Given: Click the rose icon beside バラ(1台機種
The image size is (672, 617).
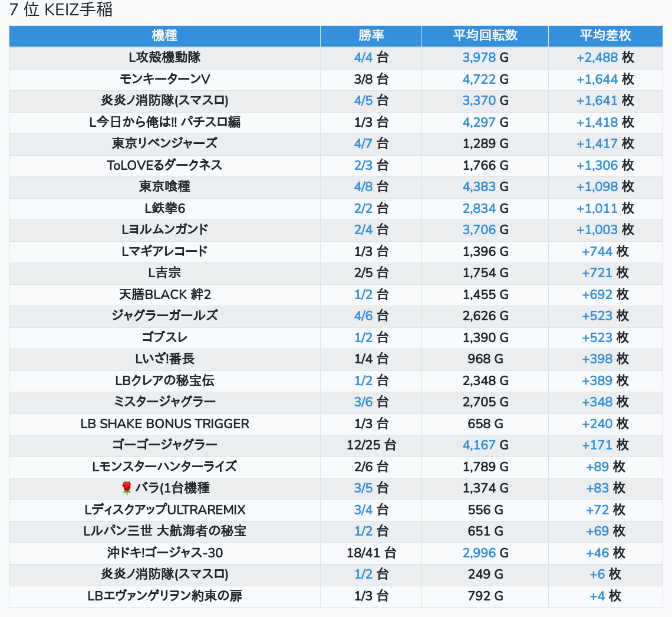Looking at the screenshot, I should pos(126,488).
